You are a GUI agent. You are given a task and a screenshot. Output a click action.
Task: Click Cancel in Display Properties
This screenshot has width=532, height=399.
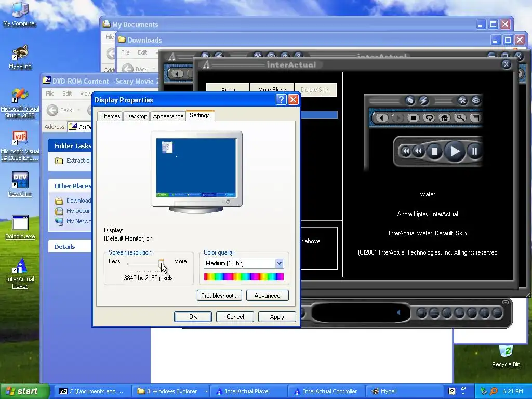235,316
